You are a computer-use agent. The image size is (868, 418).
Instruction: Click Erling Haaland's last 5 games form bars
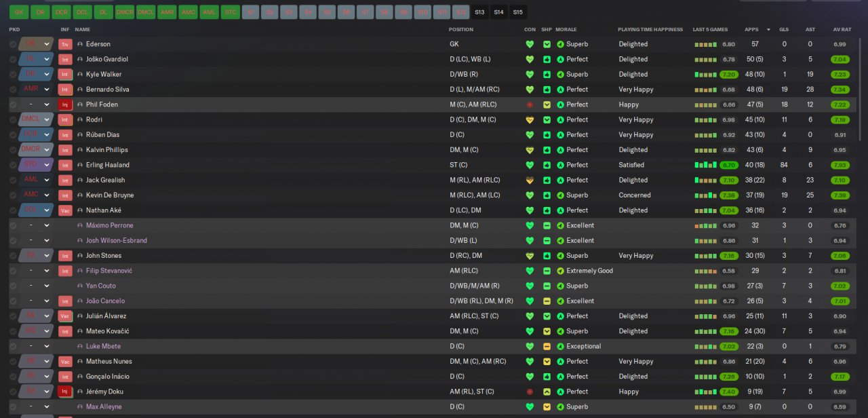coord(705,165)
